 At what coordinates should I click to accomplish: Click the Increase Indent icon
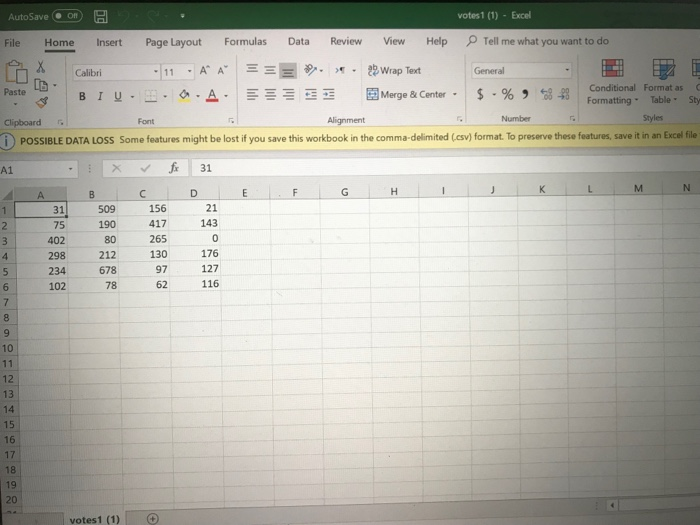click(x=329, y=94)
